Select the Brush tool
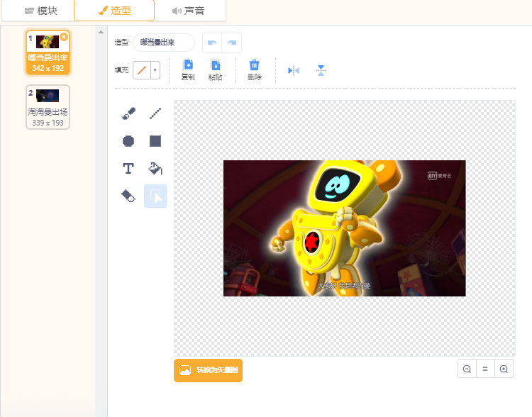This screenshot has height=417, width=532. point(128,113)
